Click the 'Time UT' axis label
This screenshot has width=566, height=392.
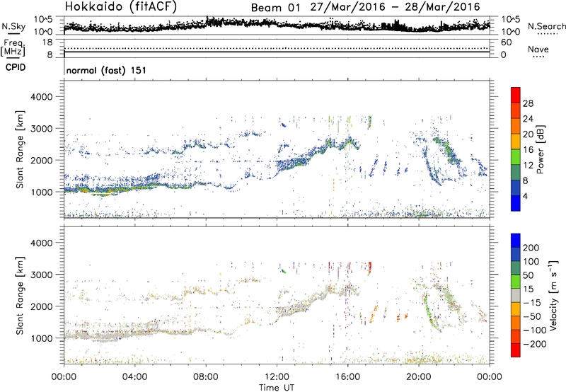277,387
